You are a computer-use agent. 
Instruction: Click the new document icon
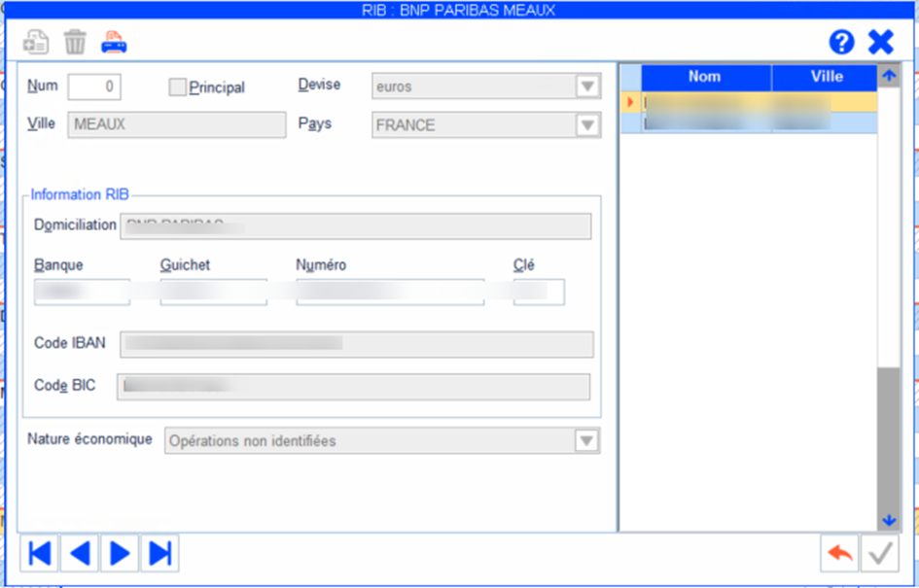click(37, 42)
